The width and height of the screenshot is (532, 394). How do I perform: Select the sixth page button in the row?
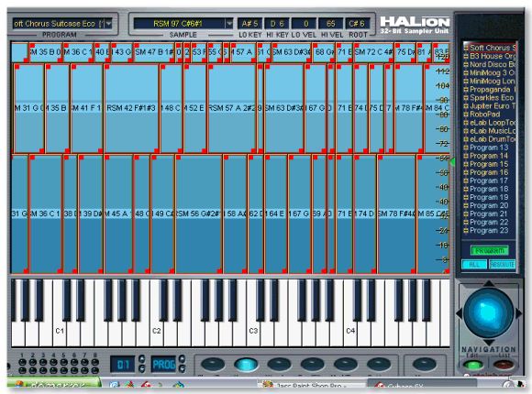pyautogui.click(x=379, y=365)
